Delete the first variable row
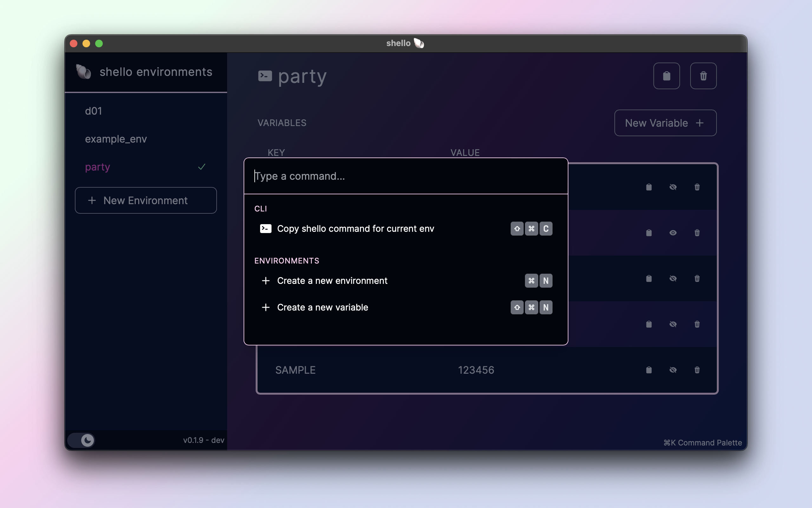 (x=697, y=187)
